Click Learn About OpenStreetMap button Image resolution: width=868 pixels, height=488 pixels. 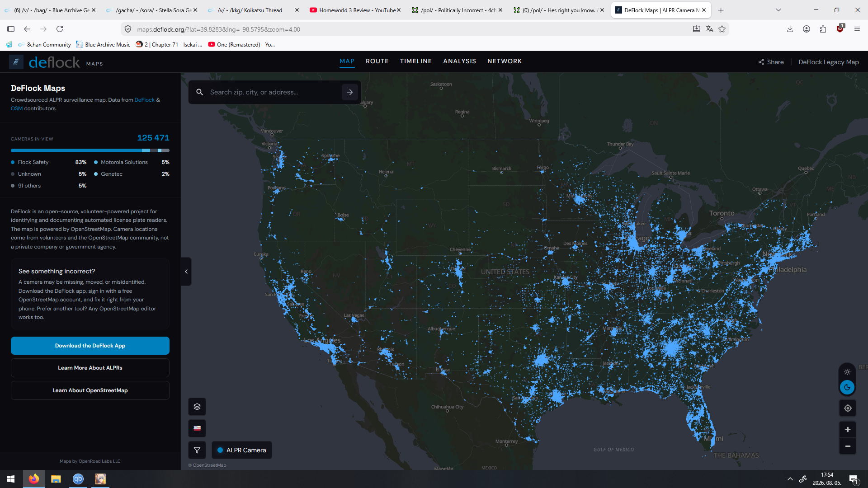click(90, 390)
